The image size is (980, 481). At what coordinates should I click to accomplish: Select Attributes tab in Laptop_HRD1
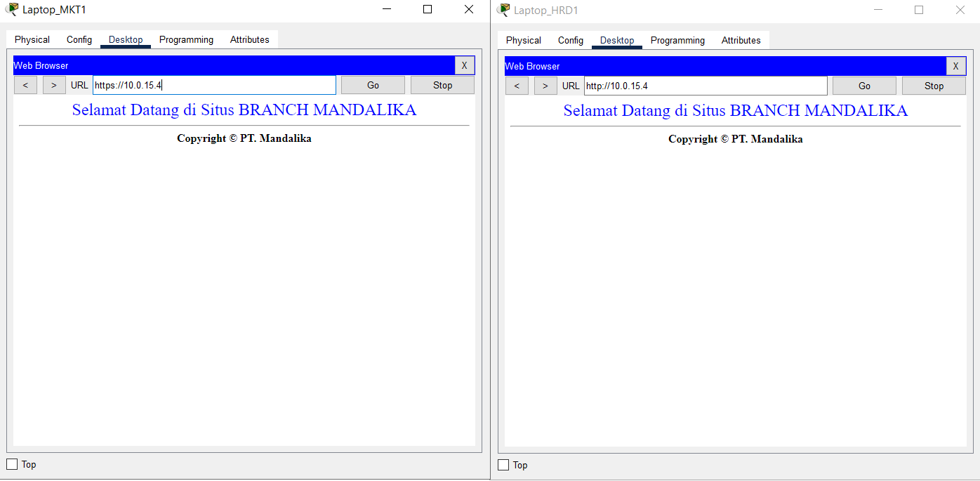(x=741, y=41)
